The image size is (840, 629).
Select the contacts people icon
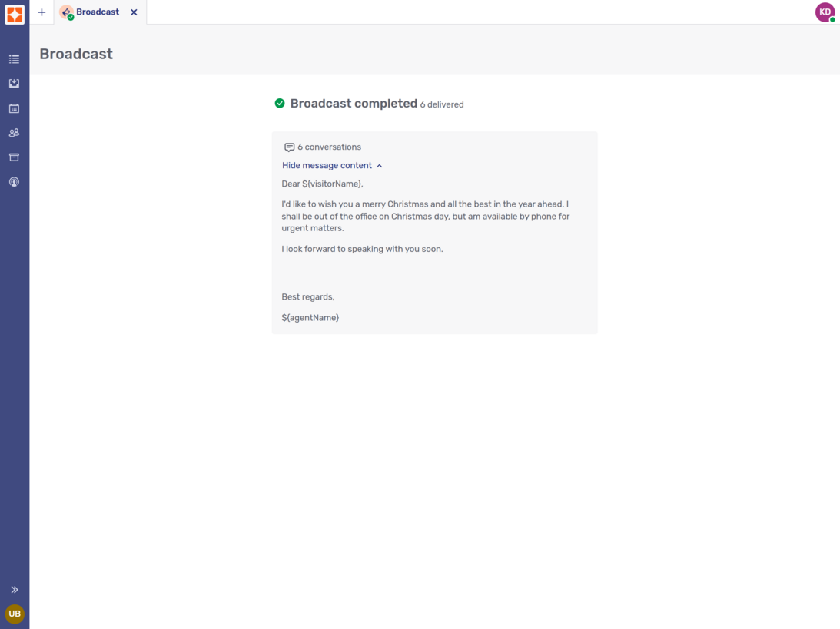[14, 132]
